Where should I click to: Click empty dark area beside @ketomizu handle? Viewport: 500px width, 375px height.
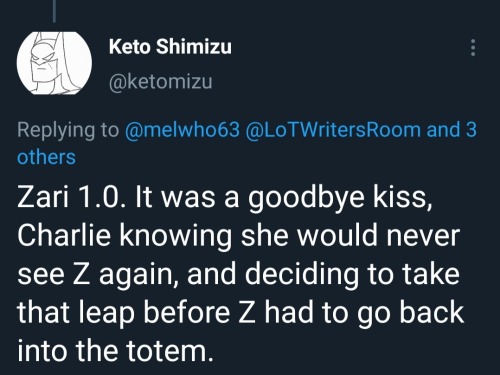click(333, 82)
